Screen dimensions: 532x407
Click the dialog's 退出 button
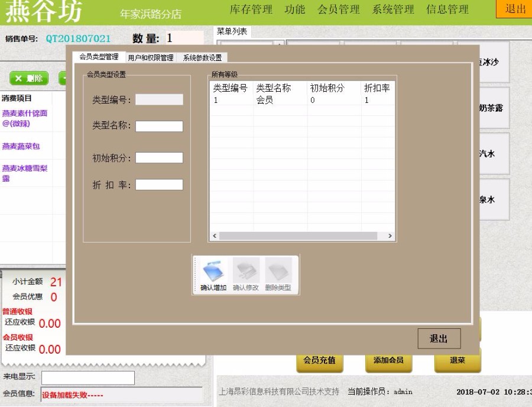pos(439,338)
